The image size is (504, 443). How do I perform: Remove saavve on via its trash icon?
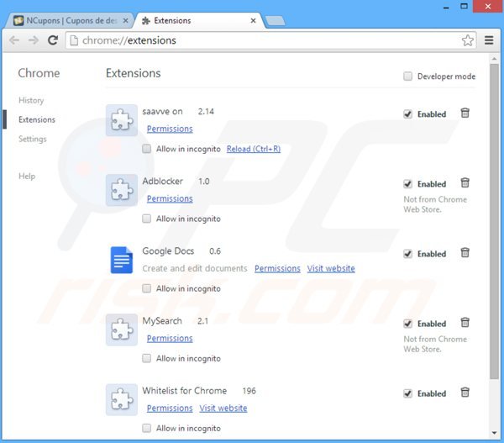tap(465, 113)
